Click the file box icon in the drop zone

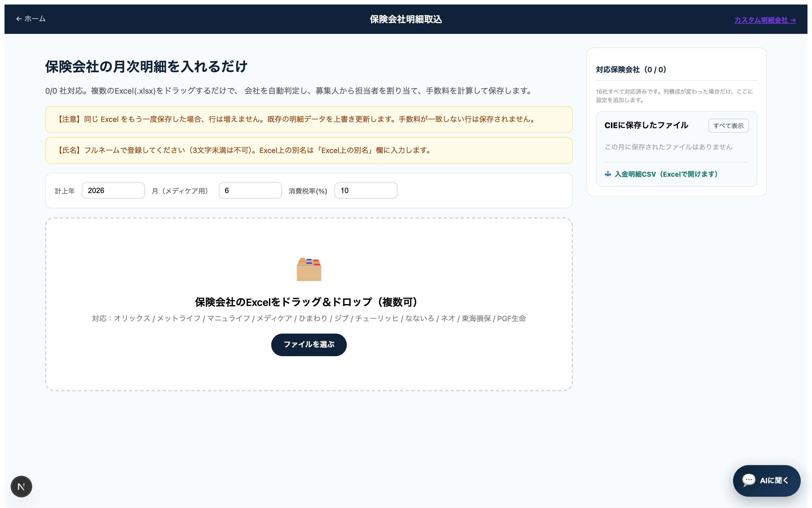pyautogui.click(x=309, y=269)
